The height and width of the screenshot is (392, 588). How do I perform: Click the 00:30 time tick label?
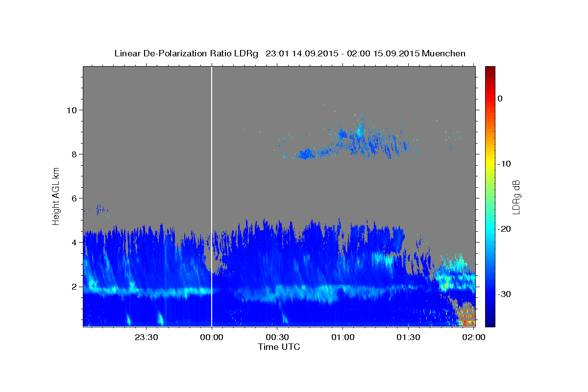point(277,337)
